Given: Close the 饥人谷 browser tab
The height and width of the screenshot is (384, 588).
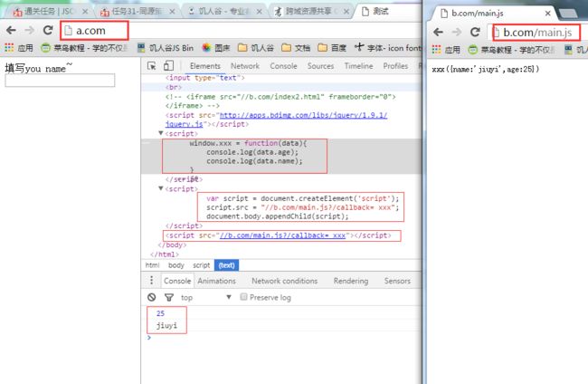Looking at the screenshot, I should coord(259,12).
